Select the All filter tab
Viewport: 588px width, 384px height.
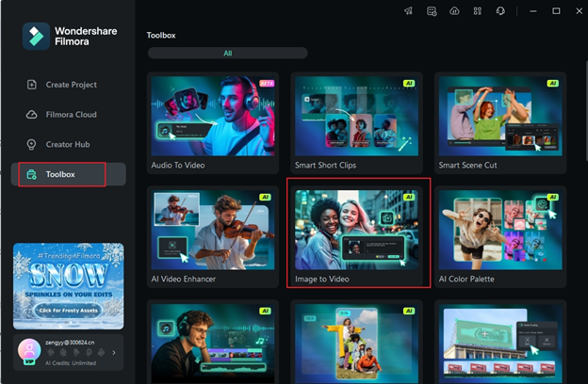click(x=227, y=54)
